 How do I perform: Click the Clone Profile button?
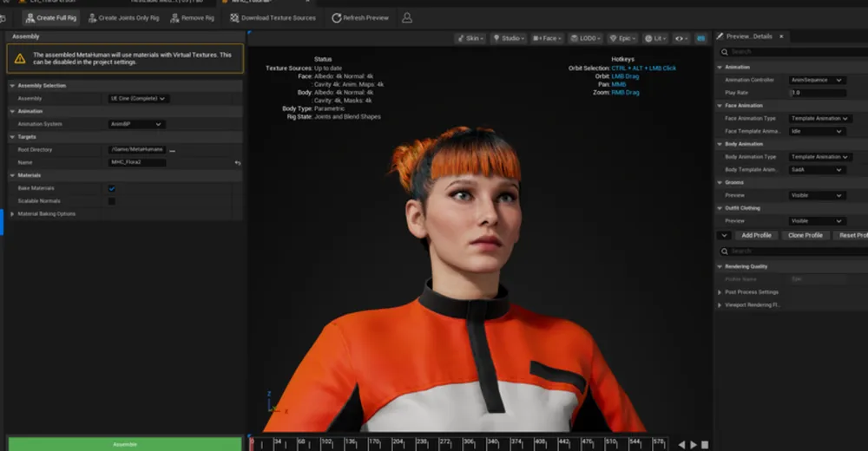coord(806,235)
